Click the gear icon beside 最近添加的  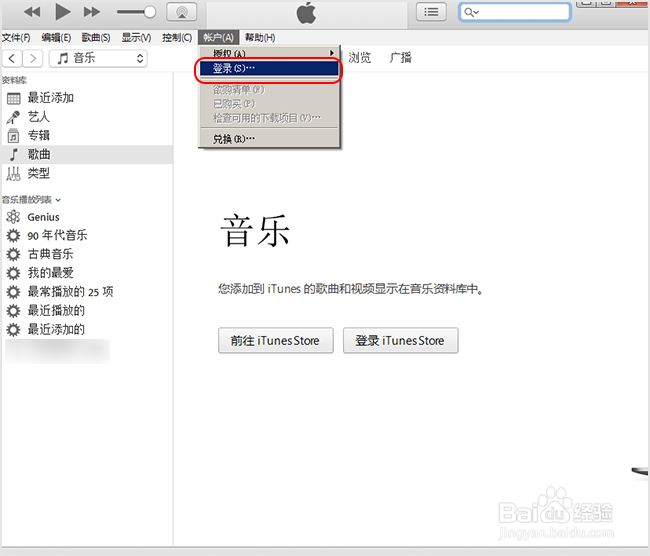(x=13, y=330)
